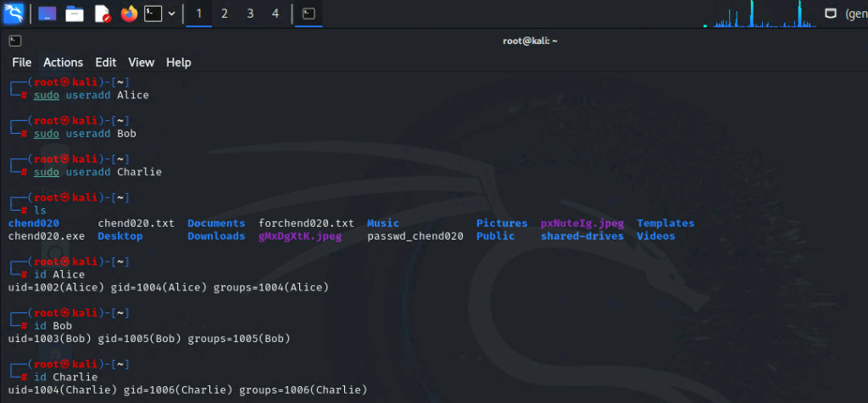Switch to workspace 4
868x403 pixels.
click(x=275, y=14)
